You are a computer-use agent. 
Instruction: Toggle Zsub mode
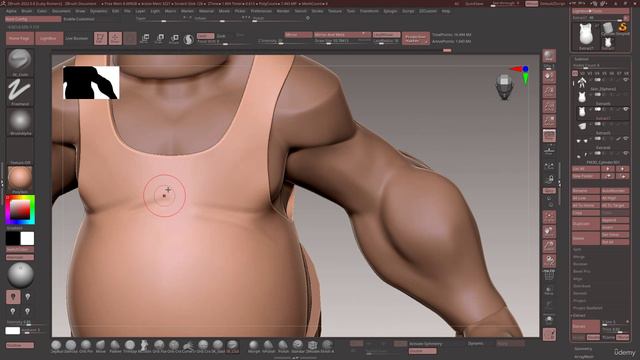(x=221, y=36)
